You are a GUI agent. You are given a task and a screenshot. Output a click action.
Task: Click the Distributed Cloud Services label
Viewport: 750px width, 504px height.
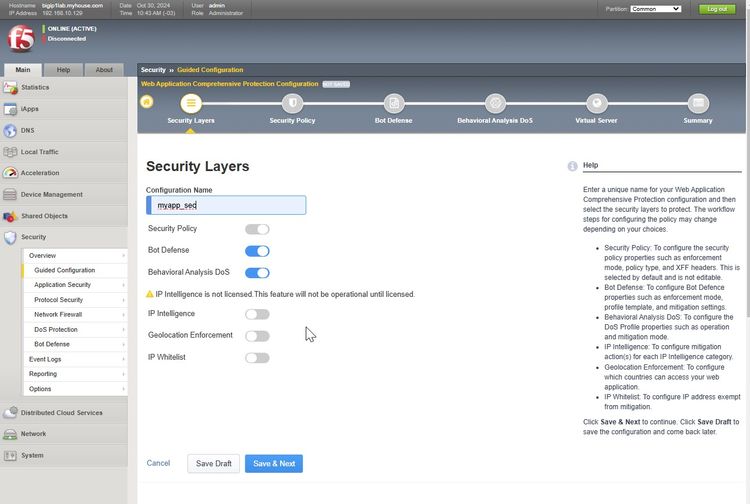pos(62,413)
